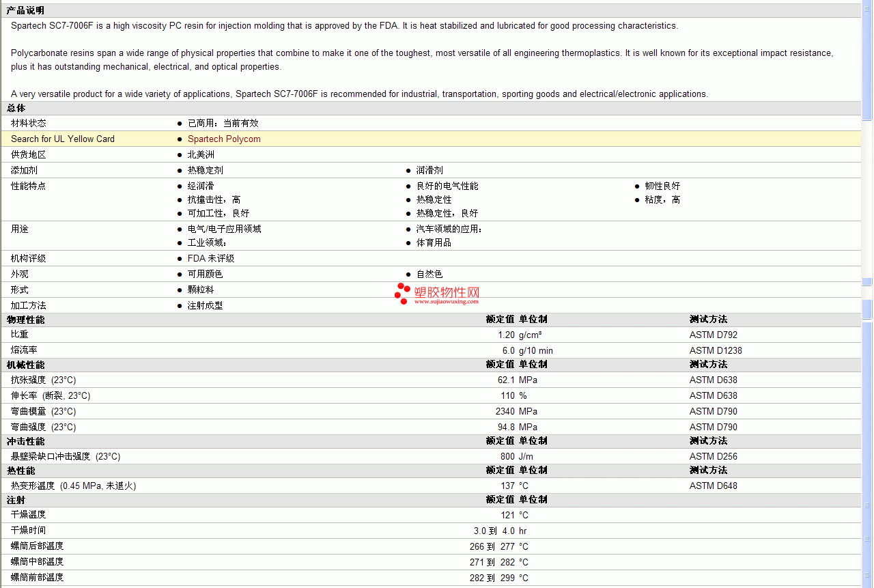Screen dimensions: 874x588
Task: Click the 汽车领域的应用 entry
Action: (449, 229)
